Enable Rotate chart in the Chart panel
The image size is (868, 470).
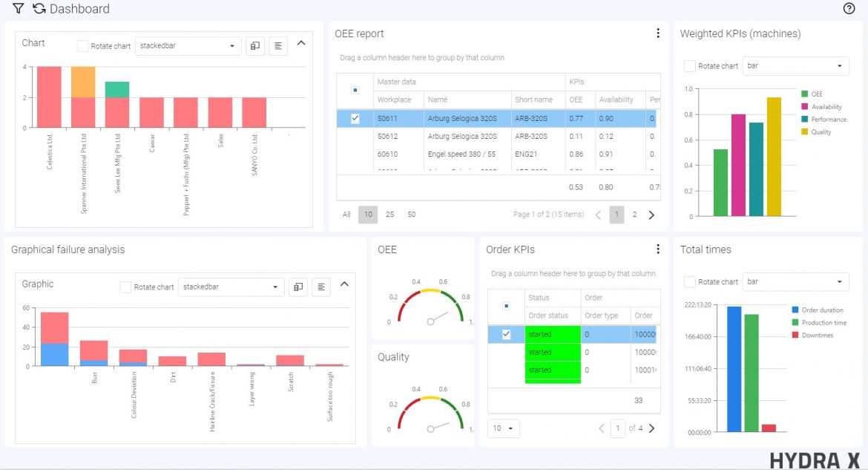[82, 45]
